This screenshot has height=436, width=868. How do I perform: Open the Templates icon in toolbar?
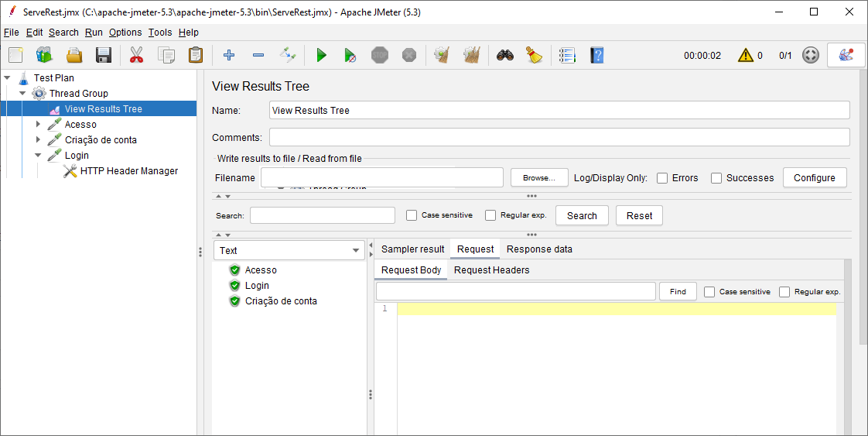[44, 55]
